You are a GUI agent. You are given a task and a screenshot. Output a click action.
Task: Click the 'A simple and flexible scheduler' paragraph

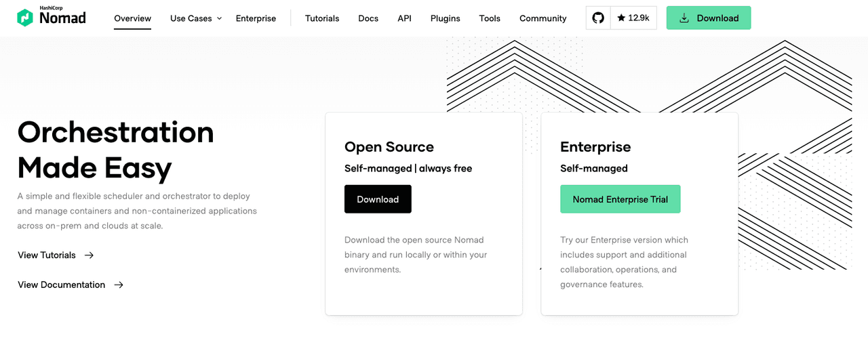(137, 211)
